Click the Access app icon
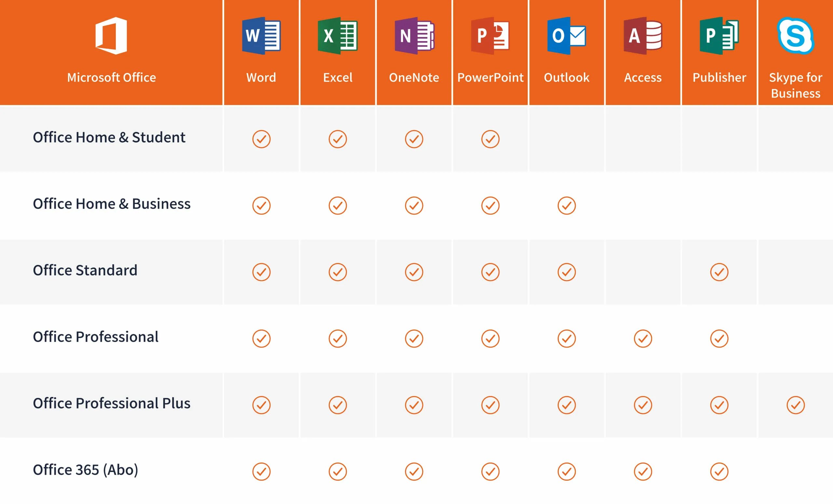This screenshot has height=504, width=833. 643,36
